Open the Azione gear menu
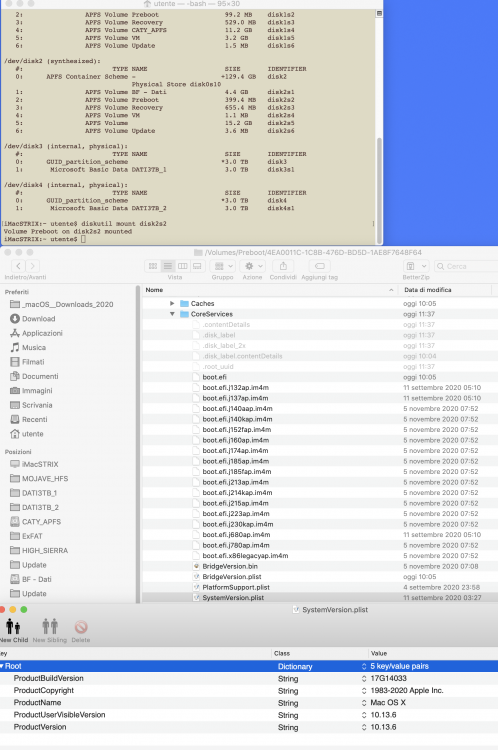 253,266
